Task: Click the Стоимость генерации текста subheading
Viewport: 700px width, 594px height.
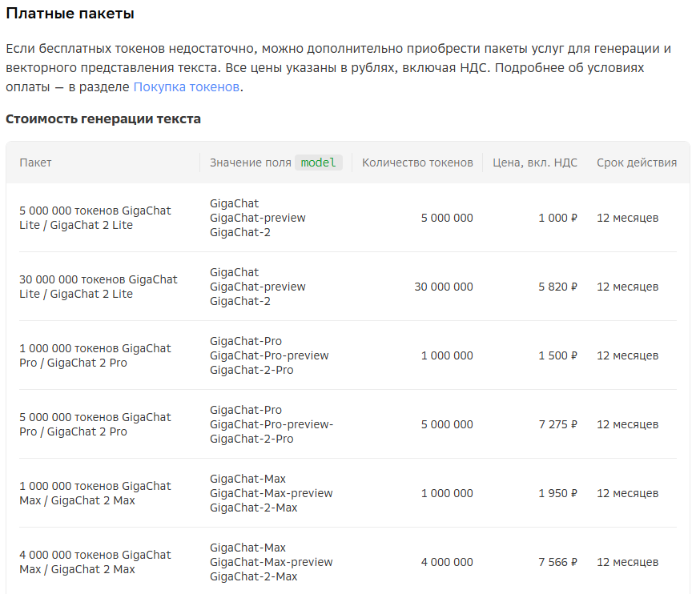Action: [103, 119]
